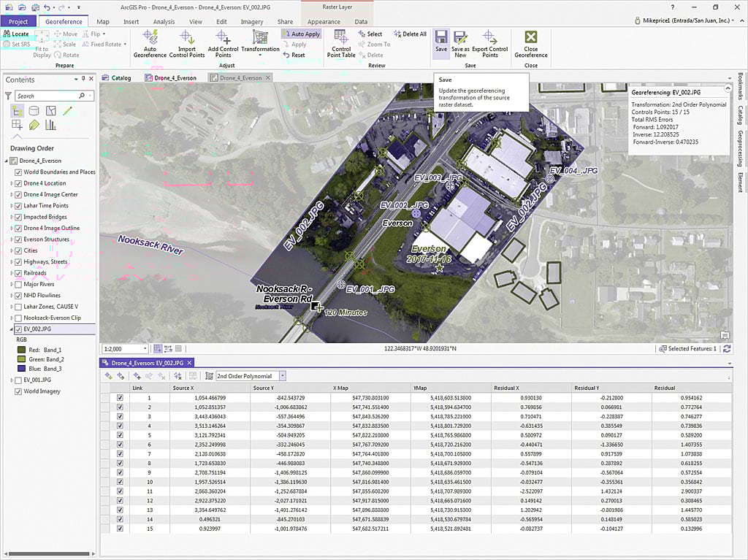Open the Analysis ribbon tab
This screenshot has height=560, width=748.
(x=164, y=21)
